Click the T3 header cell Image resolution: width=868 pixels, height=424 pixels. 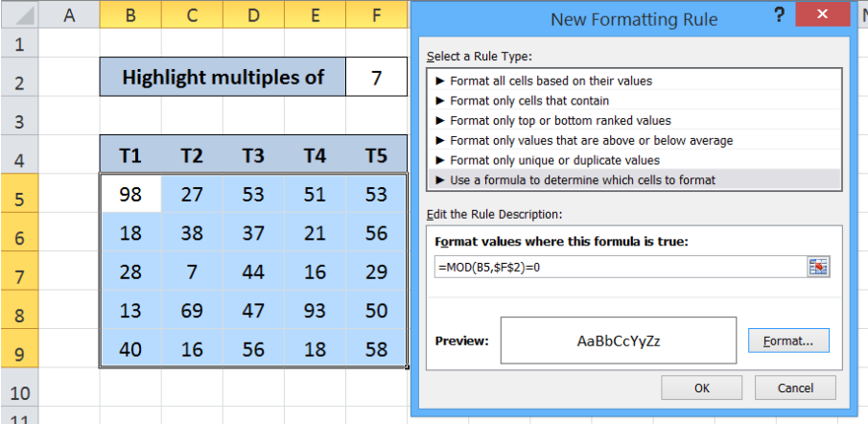tap(253, 153)
